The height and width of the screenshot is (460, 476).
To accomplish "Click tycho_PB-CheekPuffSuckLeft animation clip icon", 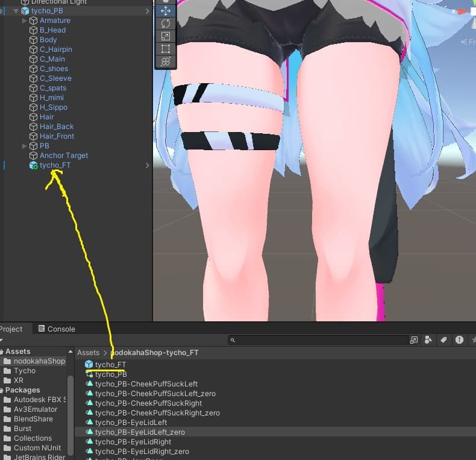I will (x=89, y=384).
